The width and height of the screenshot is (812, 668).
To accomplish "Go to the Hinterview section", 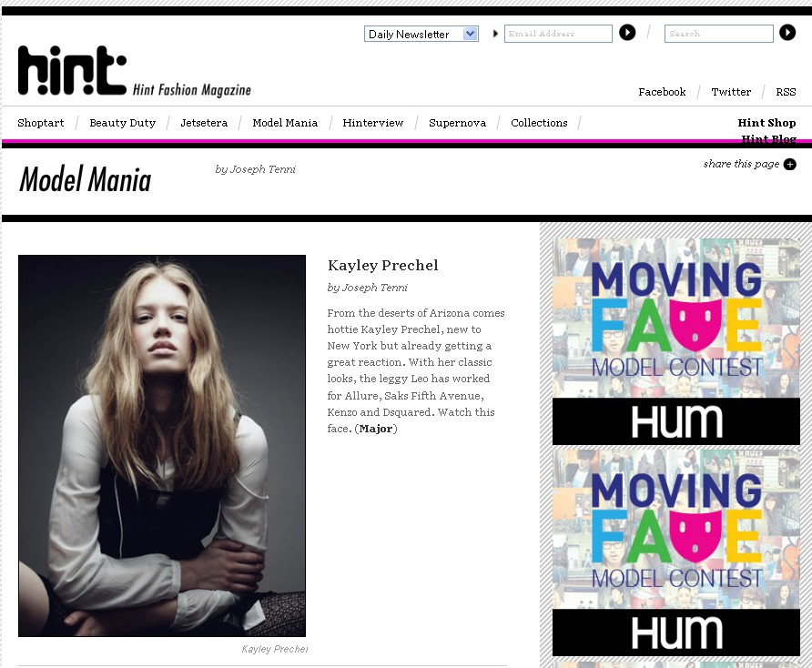I will click(x=372, y=122).
